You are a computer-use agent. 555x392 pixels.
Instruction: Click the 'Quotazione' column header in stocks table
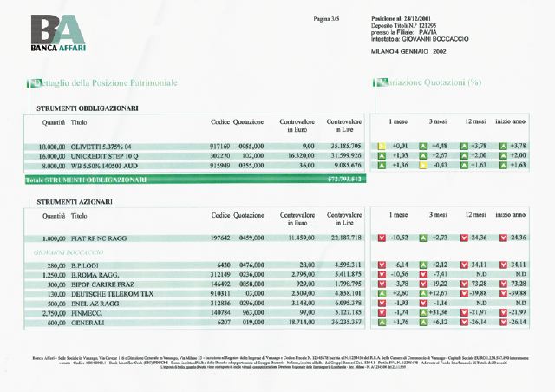pos(249,215)
